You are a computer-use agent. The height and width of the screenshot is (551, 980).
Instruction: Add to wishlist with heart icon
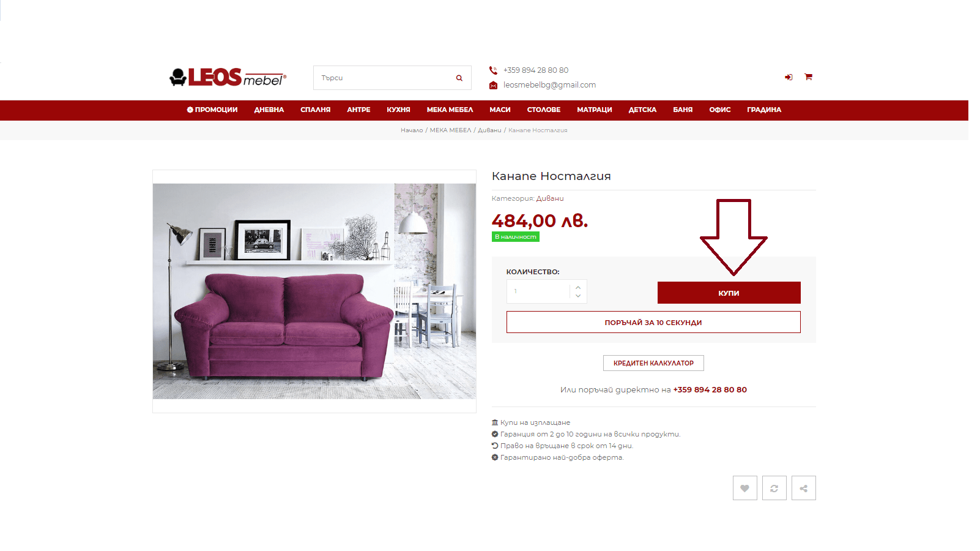[x=744, y=488]
